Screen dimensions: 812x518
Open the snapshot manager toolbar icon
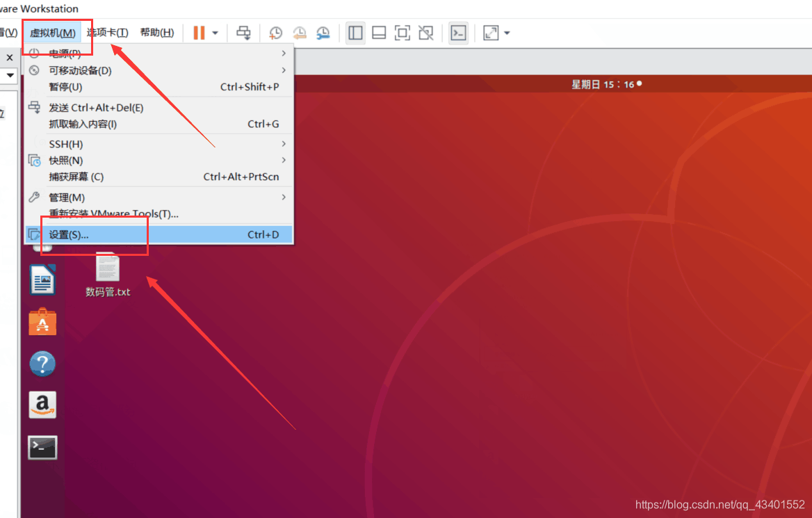click(323, 33)
